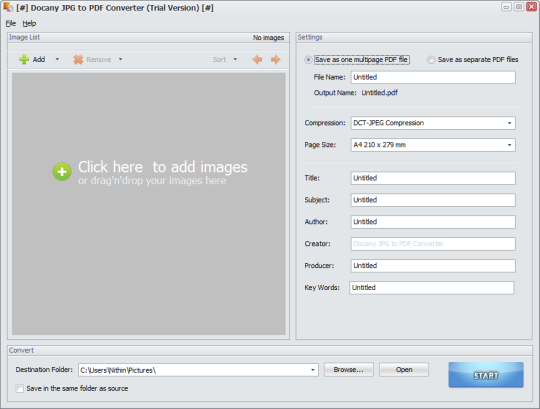The image size is (540, 409).
Task: Maximize the converter window
Action: (519, 7)
